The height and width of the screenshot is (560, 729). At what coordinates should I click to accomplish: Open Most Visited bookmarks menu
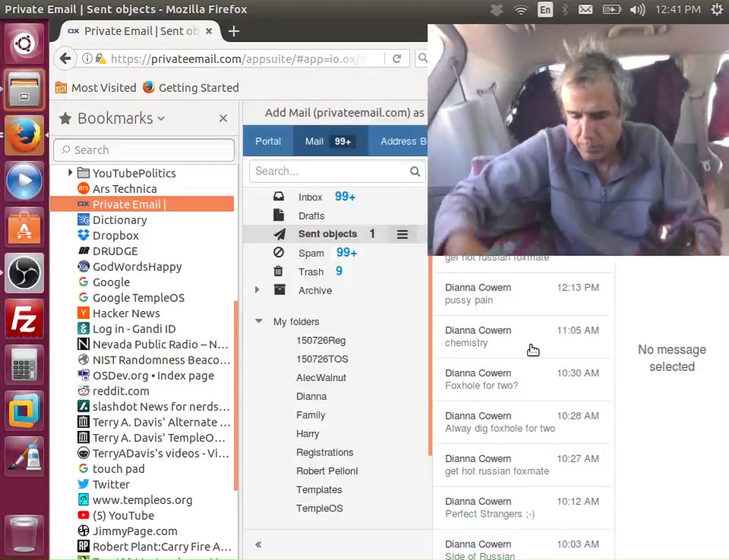pos(96,88)
